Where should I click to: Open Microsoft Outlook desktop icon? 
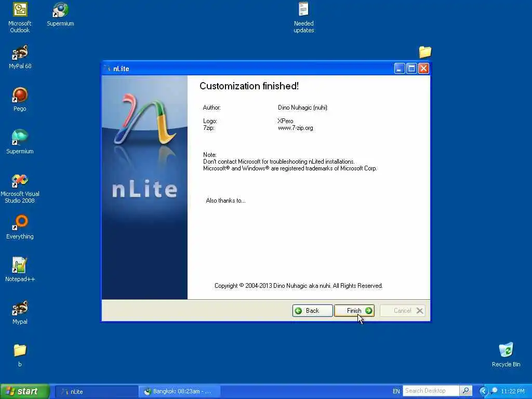20,18
